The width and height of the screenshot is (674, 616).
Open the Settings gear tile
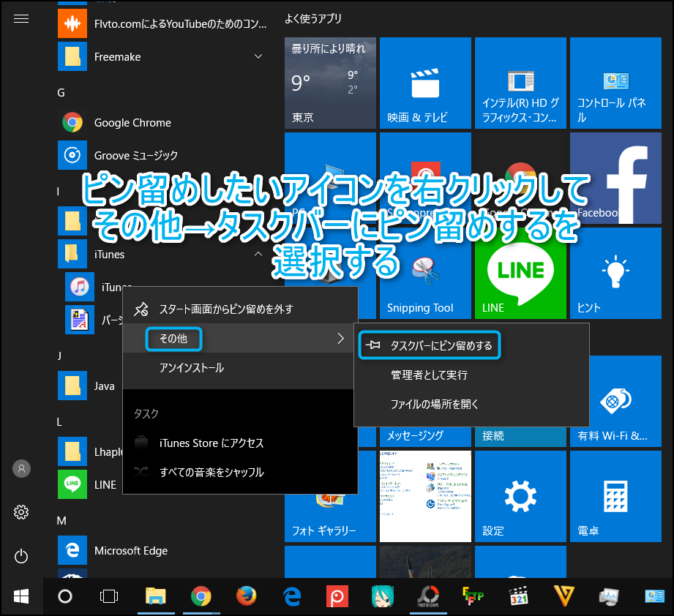(x=520, y=496)
